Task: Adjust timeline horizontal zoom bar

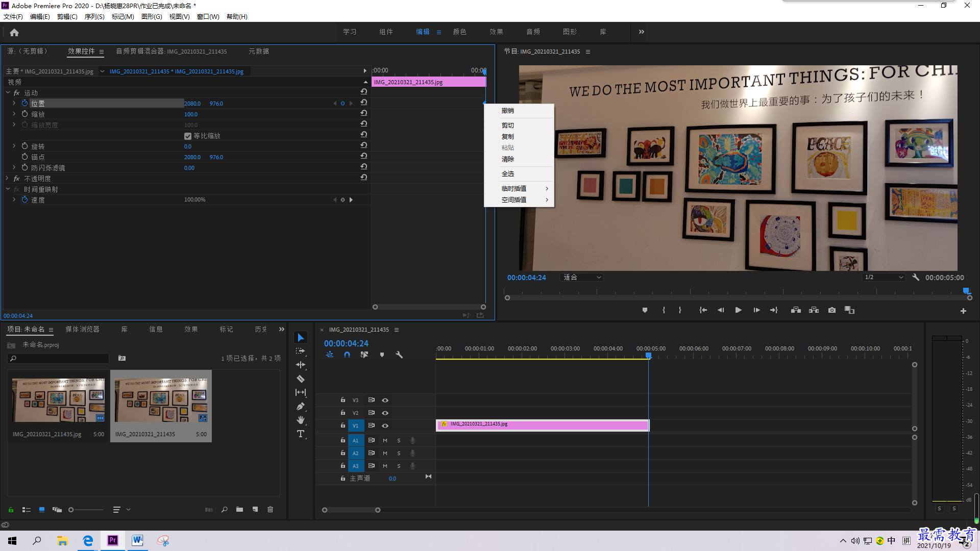Action: click(351, 510)
